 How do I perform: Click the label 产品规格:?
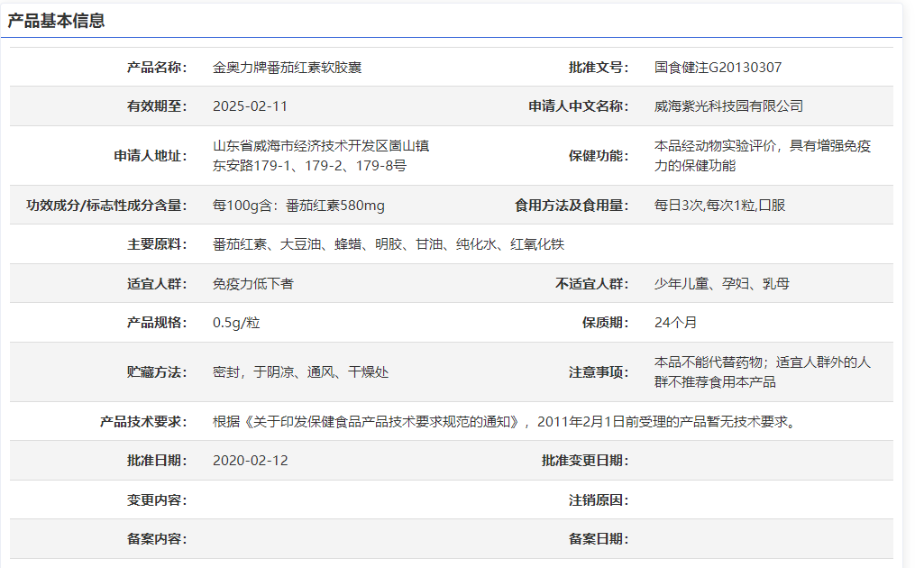tap(157, 322)
